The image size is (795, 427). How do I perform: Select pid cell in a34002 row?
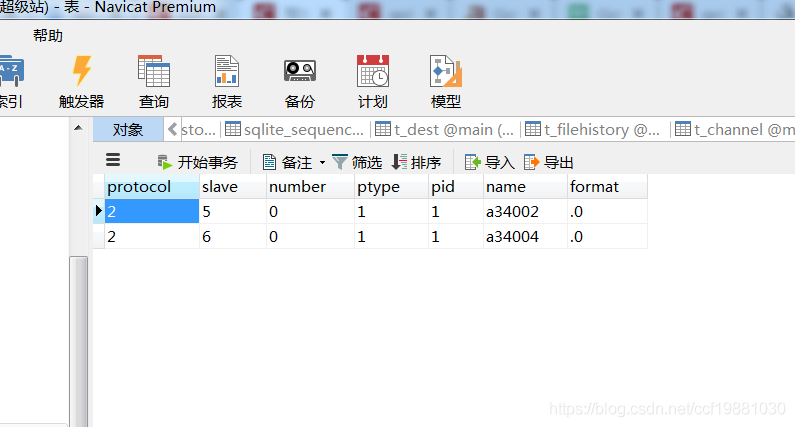(456, 211)
